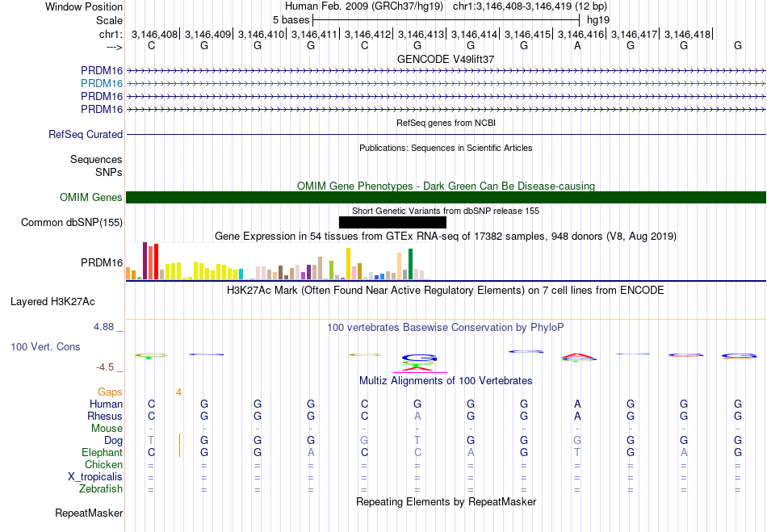Click the Layered H3K27Ac track label
The width and height of the screenshot is (767, 532).
coord(52,302)
